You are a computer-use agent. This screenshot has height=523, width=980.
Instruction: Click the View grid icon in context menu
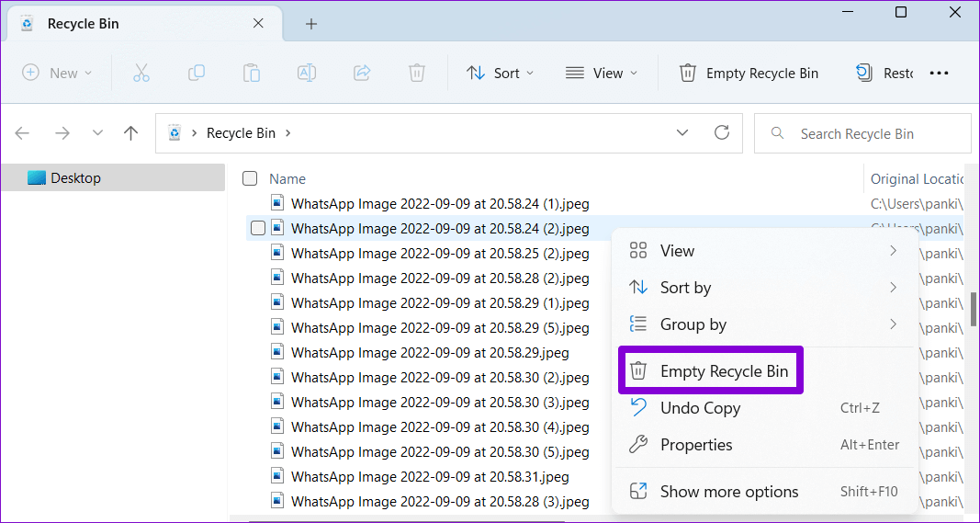pos(638,251)
